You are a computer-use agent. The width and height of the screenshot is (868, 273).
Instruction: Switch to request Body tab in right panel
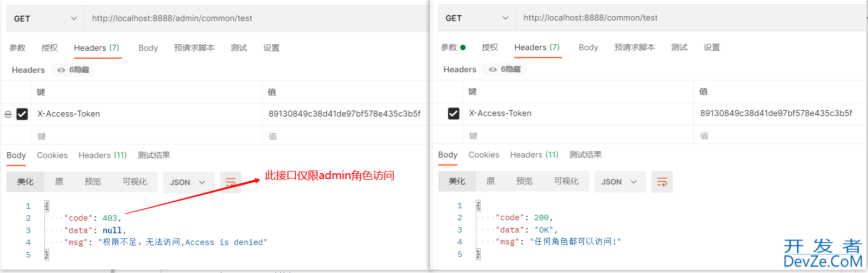588,47
